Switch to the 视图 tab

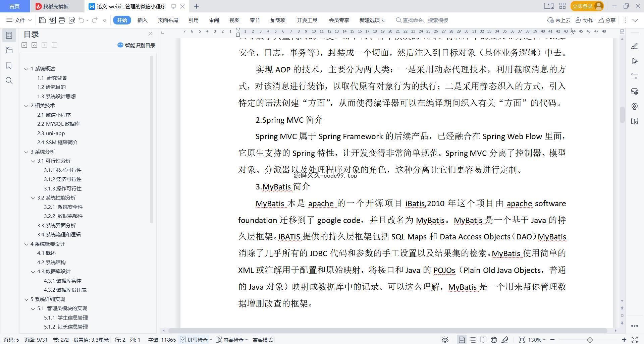(x=234, y=20)
